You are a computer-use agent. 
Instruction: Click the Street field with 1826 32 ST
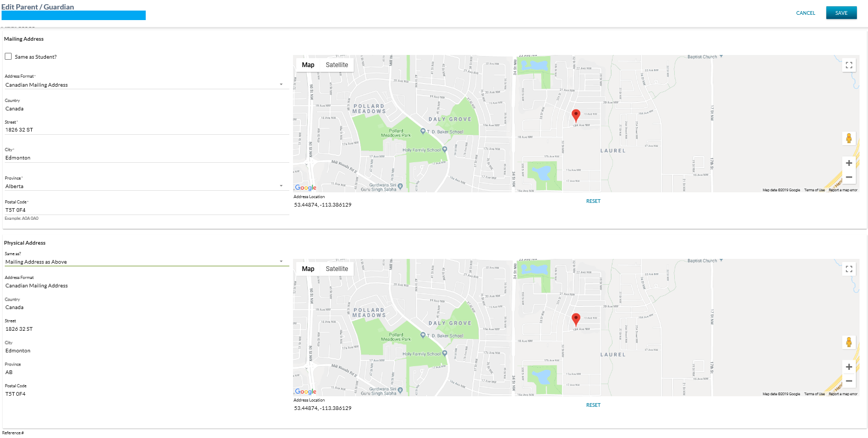pos(146,129)
